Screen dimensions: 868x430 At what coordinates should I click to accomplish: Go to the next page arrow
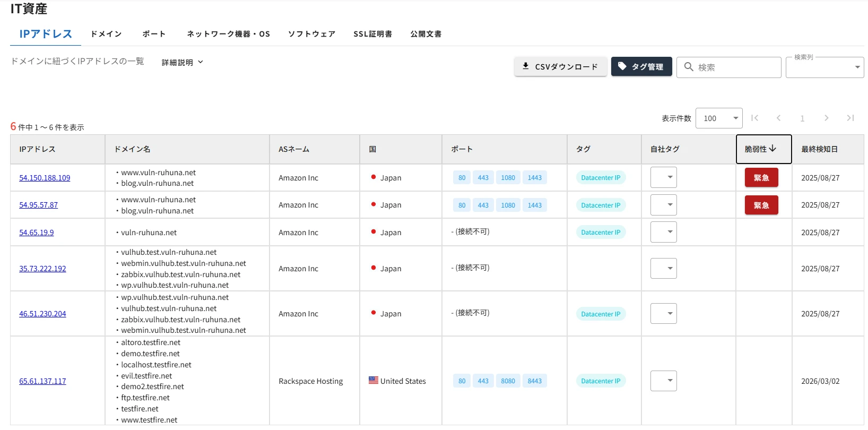click(x=826, y=118)
